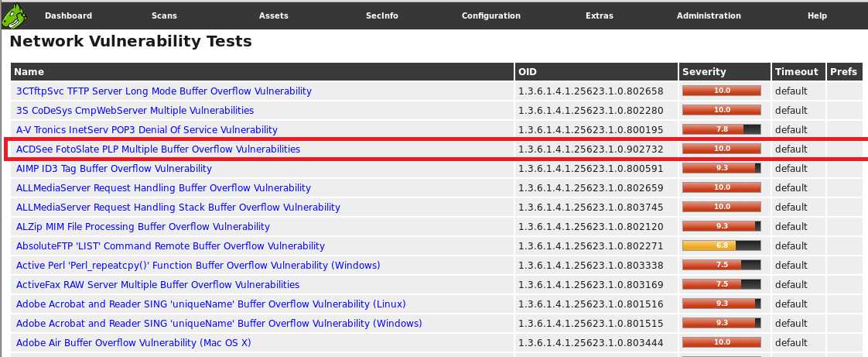Open the Extras menu
This screenshot has width=868, height=357.
600,15
